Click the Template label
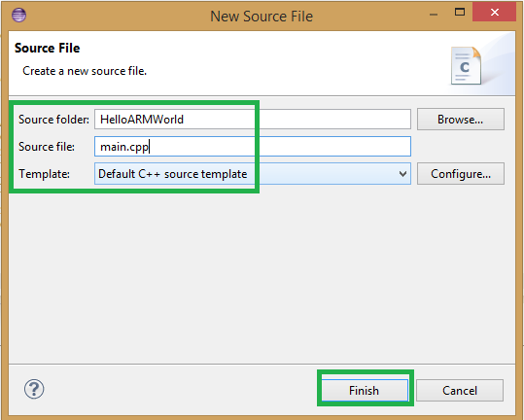Image resolution: width=524 pixels, height=420 pixels. 44,174
